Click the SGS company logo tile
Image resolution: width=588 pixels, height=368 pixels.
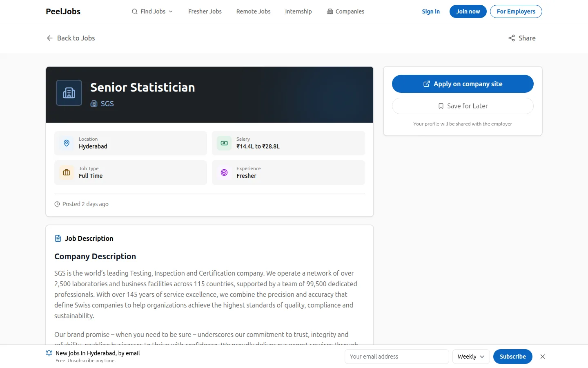click(x=69, y=93)
